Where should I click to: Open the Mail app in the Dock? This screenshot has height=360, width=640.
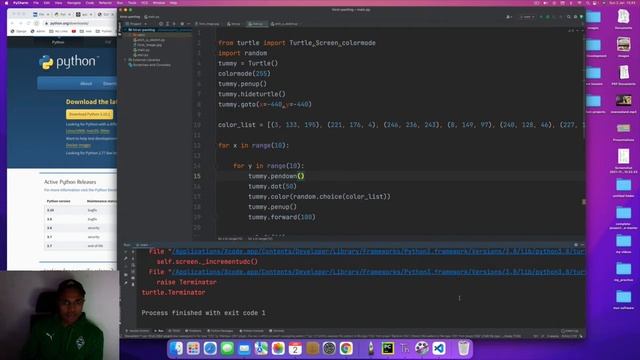(x=244, y=349)
